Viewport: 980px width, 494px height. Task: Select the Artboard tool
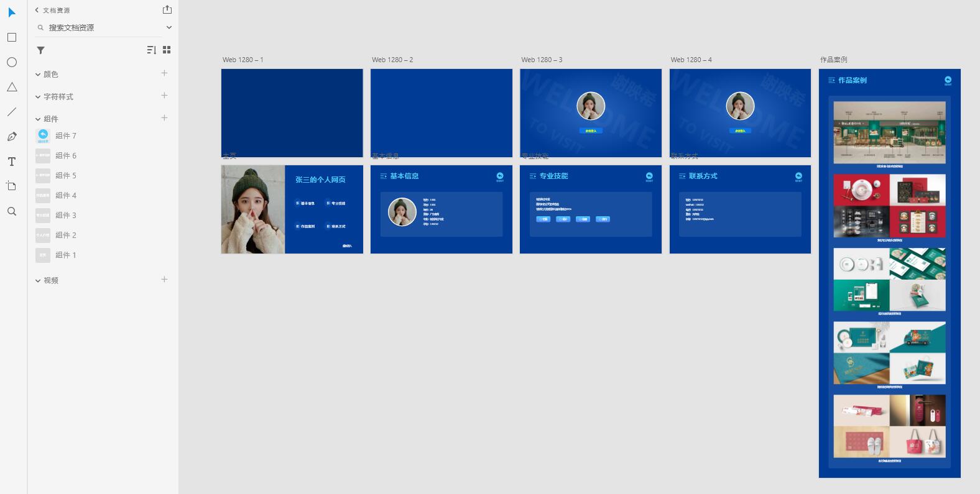[12, 186]
